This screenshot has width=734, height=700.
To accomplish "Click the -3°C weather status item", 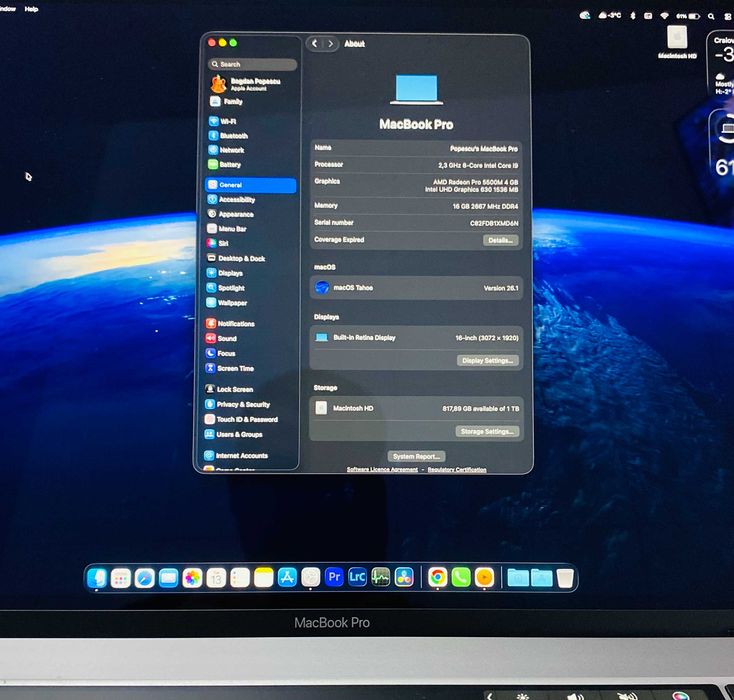I will pyautogui.click(x=610, y=15).
